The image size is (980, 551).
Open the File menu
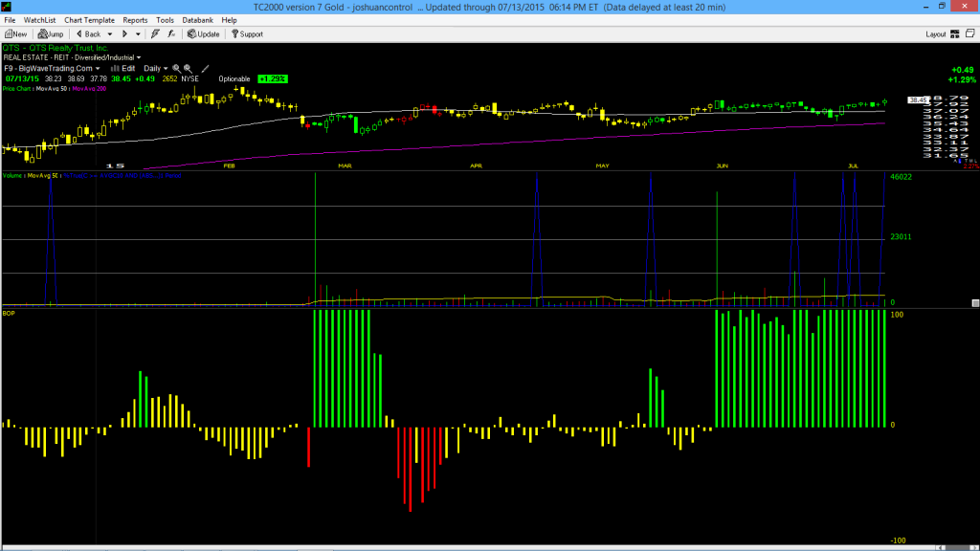click(10, 20)
